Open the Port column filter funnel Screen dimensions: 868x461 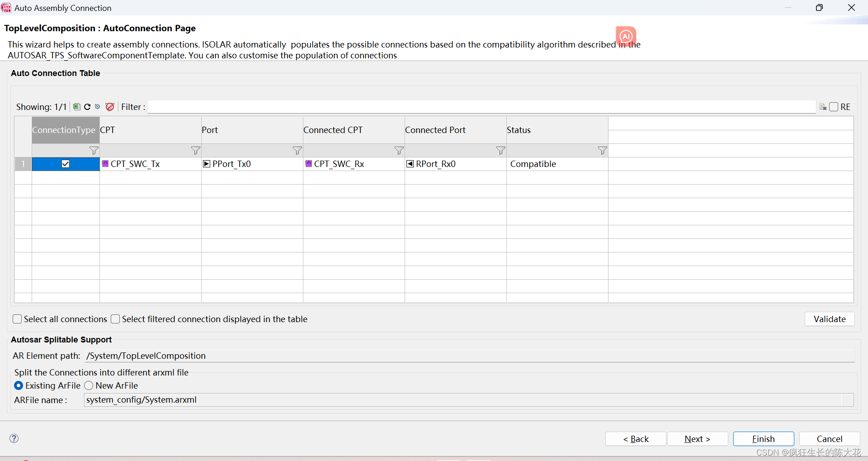tap(297, 151)
